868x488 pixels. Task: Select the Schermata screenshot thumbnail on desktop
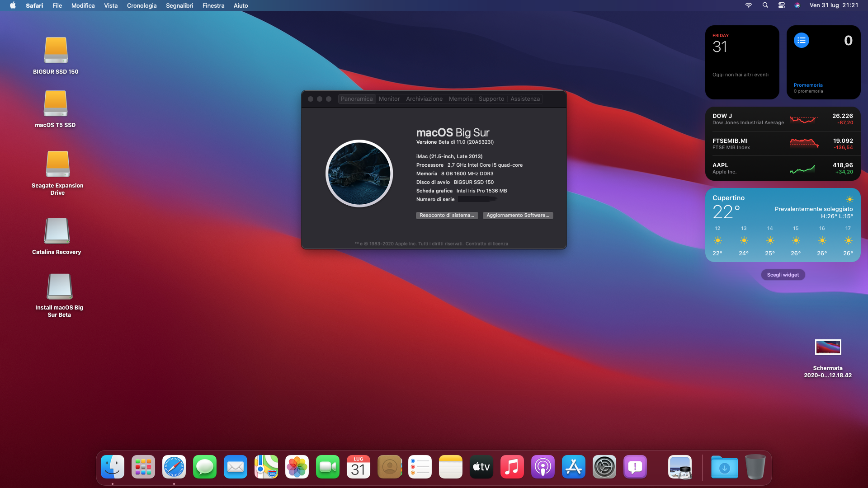coord(828,347)
